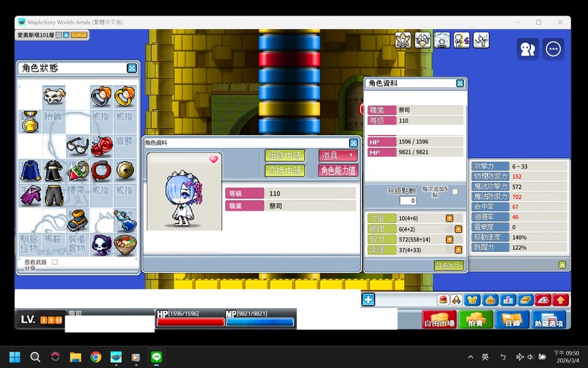
Task: Click the skull hat equipment slot
Action: point(54,96)
